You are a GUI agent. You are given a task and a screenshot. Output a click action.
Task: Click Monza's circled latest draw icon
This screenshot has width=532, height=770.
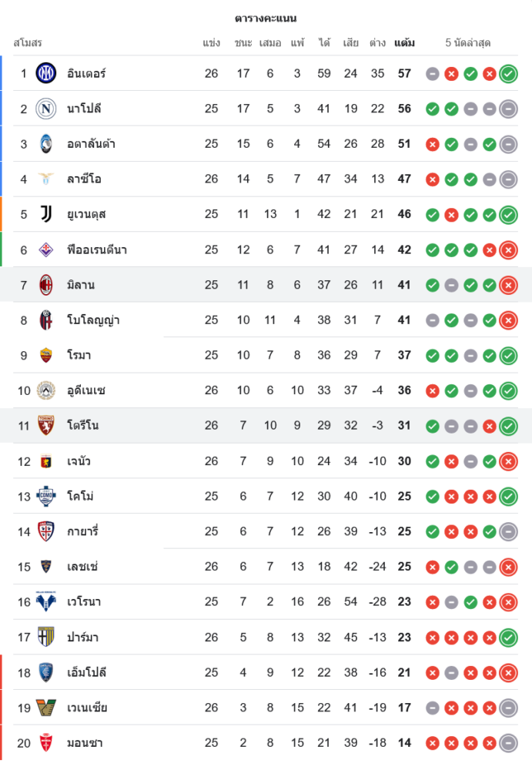[x=508, y=743]
